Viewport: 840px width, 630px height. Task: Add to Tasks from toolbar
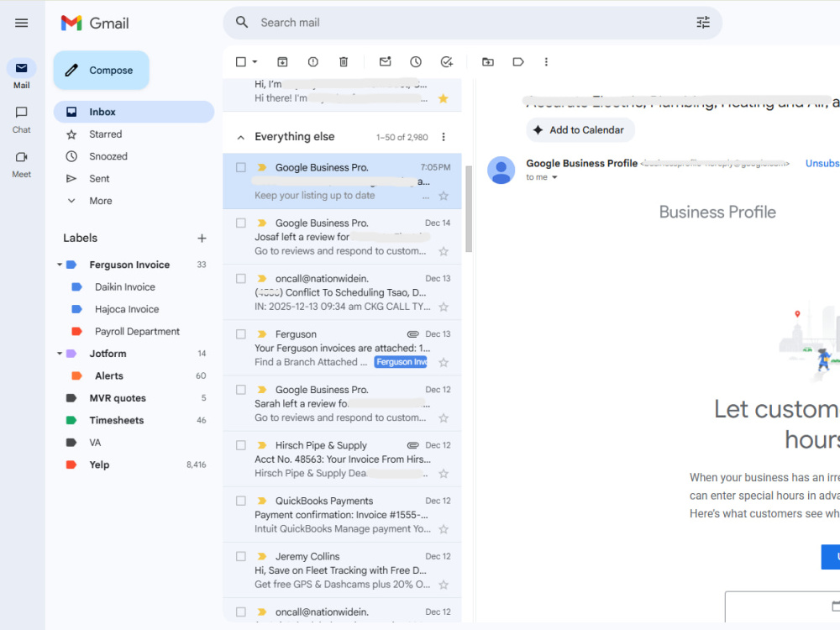coord(446,62)
